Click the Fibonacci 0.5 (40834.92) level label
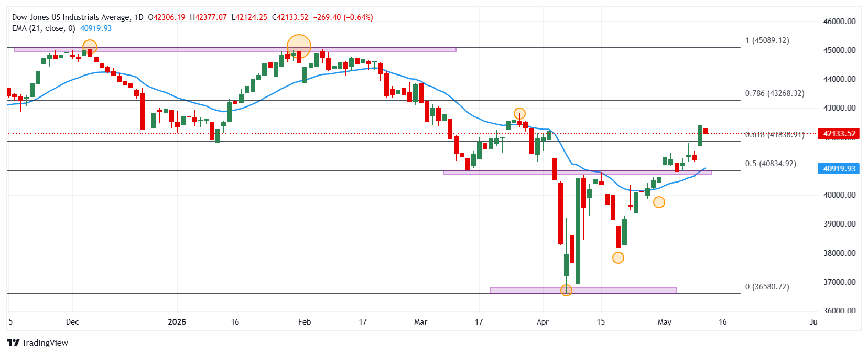 pyautogui.click(x=771, y=164)
